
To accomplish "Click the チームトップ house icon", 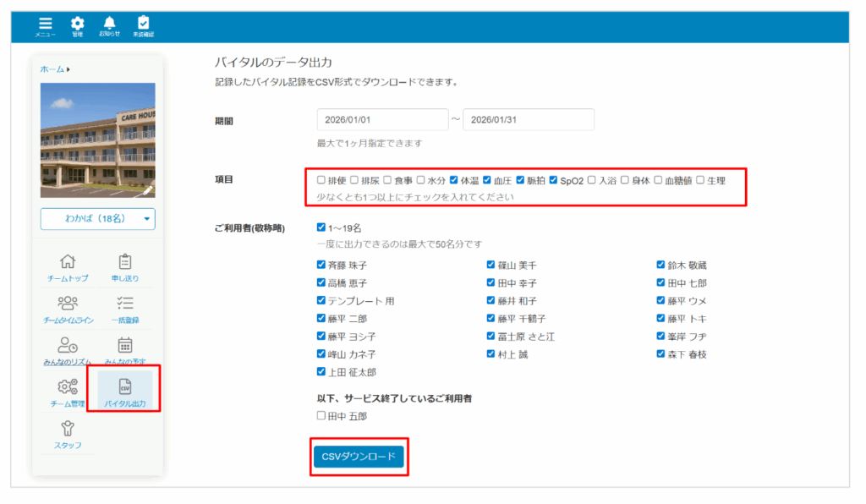I will [68, 266].
